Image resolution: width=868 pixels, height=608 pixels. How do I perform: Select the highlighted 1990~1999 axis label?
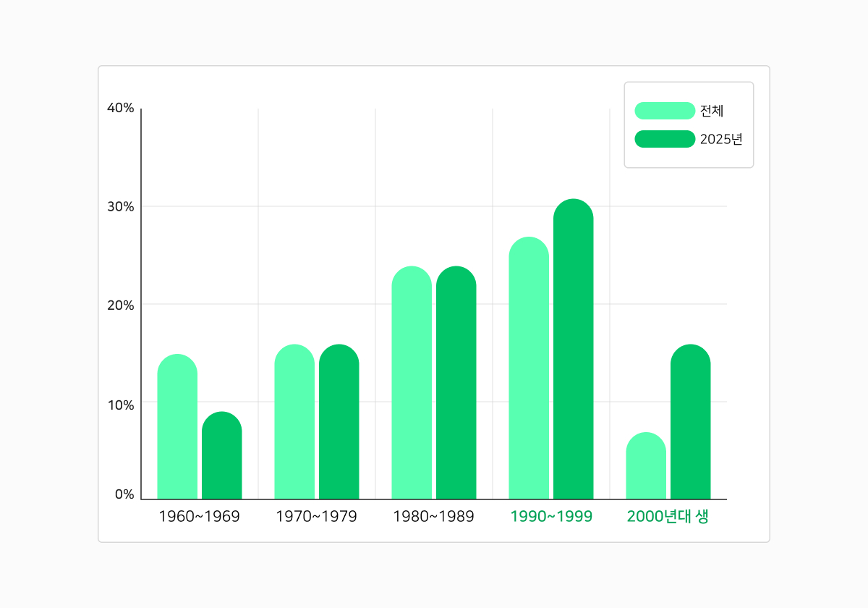click(x=551, y=517)
